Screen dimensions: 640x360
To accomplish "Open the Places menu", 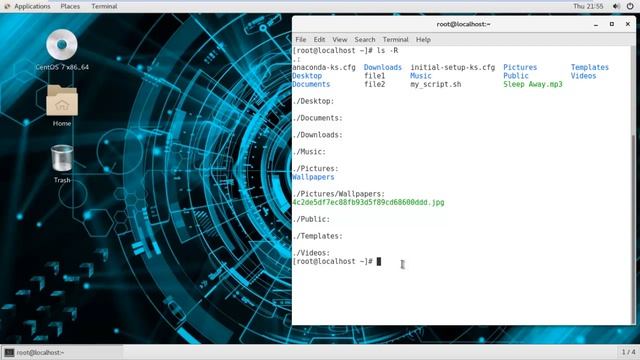I will [70, 6].
